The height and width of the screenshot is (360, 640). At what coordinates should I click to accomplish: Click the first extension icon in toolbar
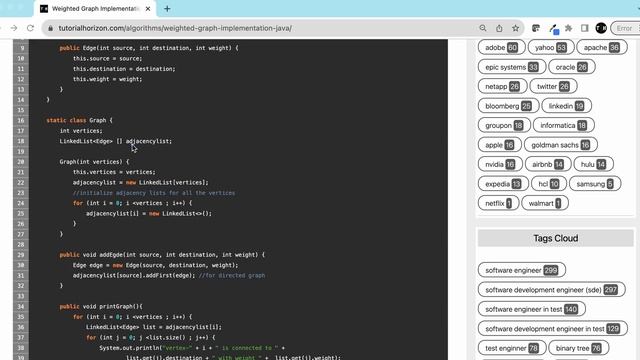tap(536, 28)
